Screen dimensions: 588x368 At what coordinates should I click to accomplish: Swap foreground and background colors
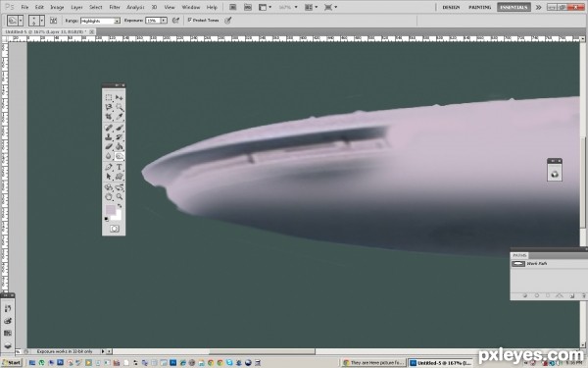[120, 206]
